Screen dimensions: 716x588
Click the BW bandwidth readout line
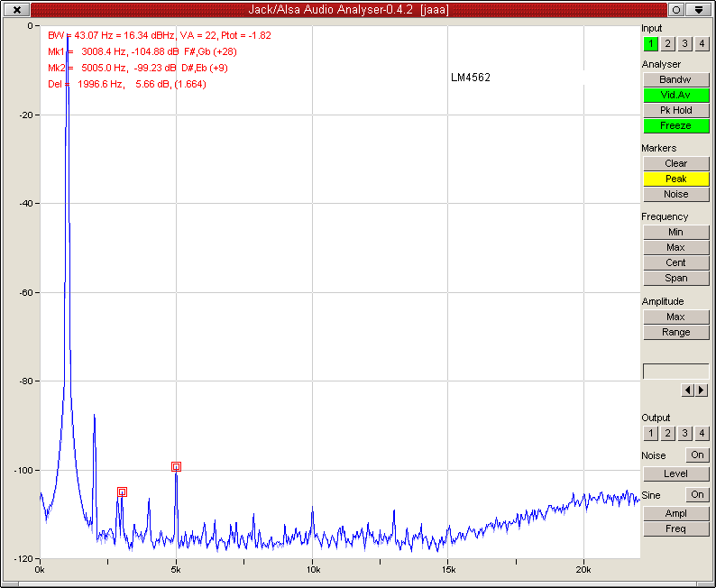160,35
